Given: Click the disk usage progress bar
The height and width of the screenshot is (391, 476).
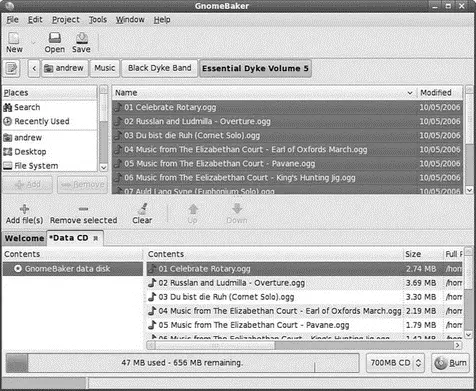Looking at the screenshot, I should pyautogui.click(x=182, y=363).
